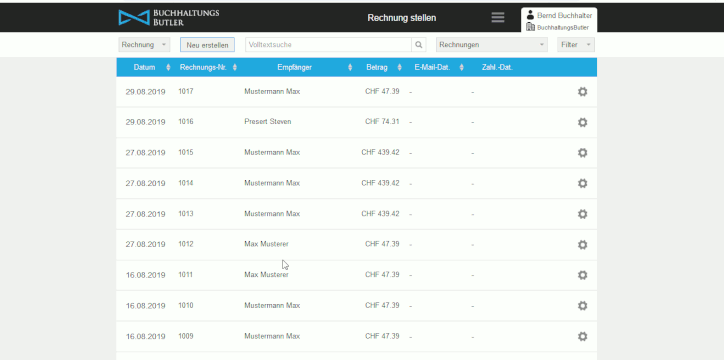Screen dimensions: 724x360
Task: Click amount CHF 47.39 for invoice 1009
Action: [382, 336]
